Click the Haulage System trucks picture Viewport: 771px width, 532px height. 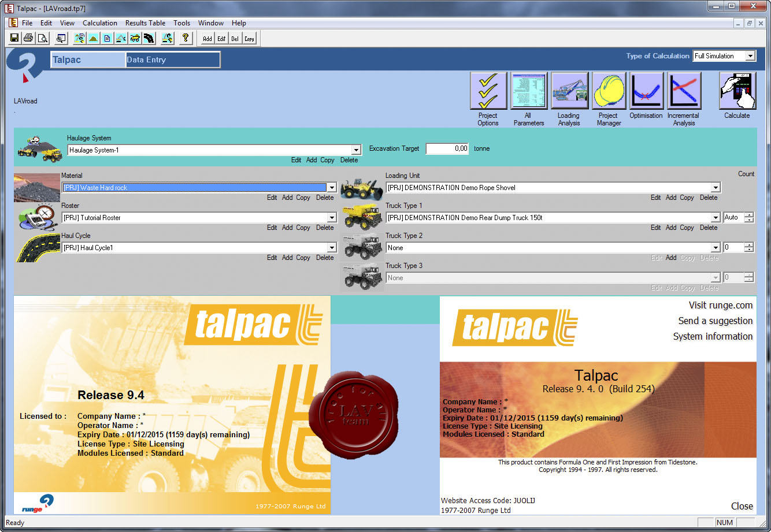pos(39,149)
